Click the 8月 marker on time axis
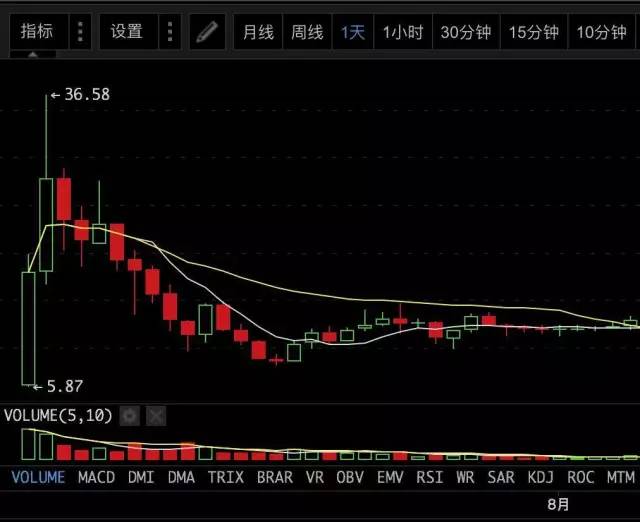Viewport: 640px width, 522px height. 558,504
